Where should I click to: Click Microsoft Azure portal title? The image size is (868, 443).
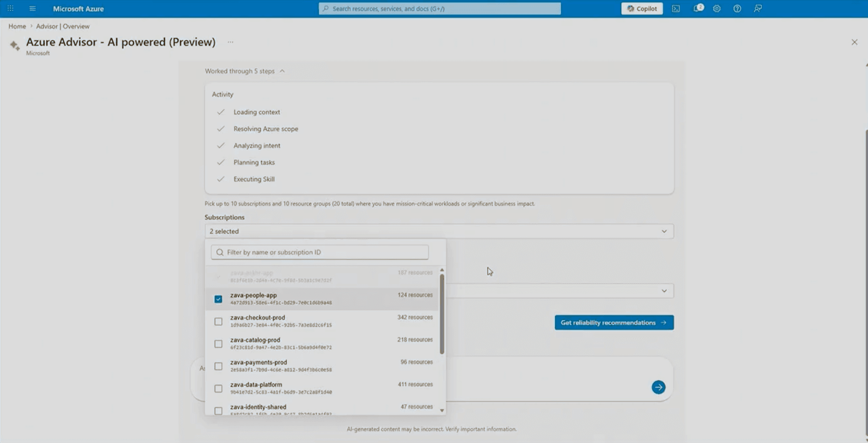point(78,9)
